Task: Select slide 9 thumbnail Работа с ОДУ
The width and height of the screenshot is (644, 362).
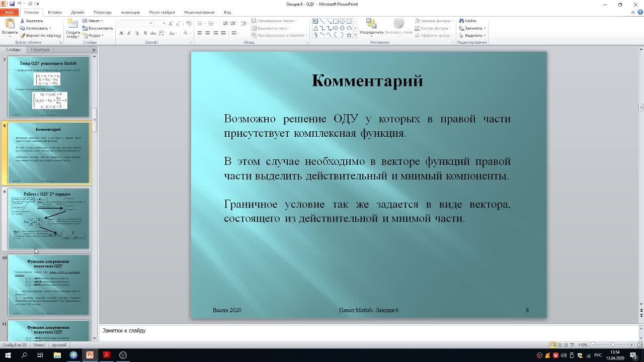Action: point(48,219)
